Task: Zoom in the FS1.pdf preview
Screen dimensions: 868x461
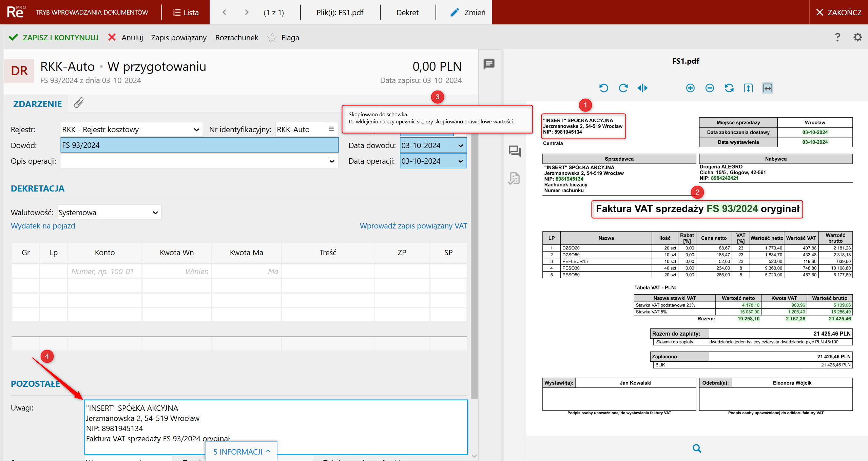Action: [690, 88]
